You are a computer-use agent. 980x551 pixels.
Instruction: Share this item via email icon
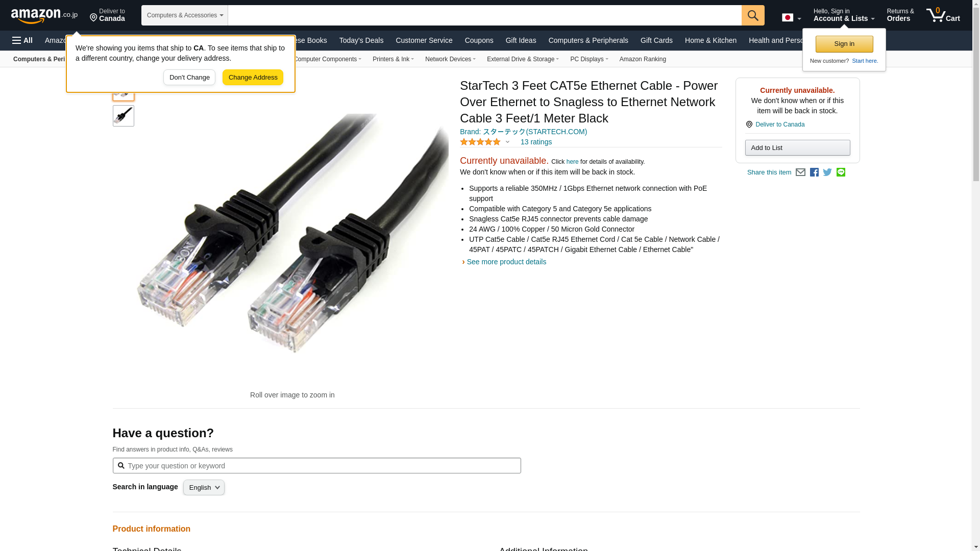800,172
